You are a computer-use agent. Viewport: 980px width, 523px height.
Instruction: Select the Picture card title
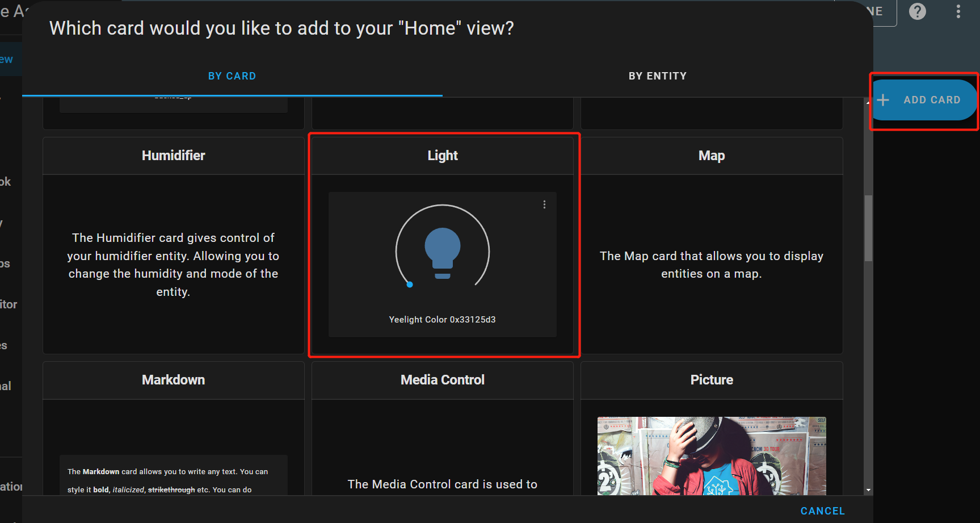pos(712,380)
